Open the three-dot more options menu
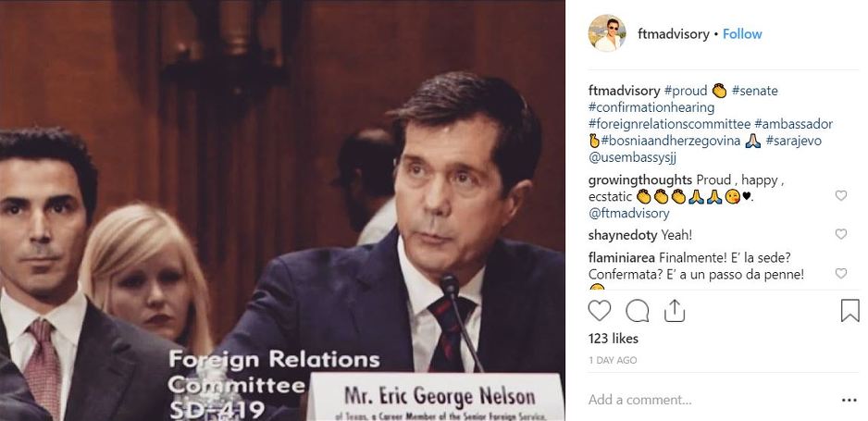Image resolution: width=868 pixels, height=421 pixels. click(849, 400)
